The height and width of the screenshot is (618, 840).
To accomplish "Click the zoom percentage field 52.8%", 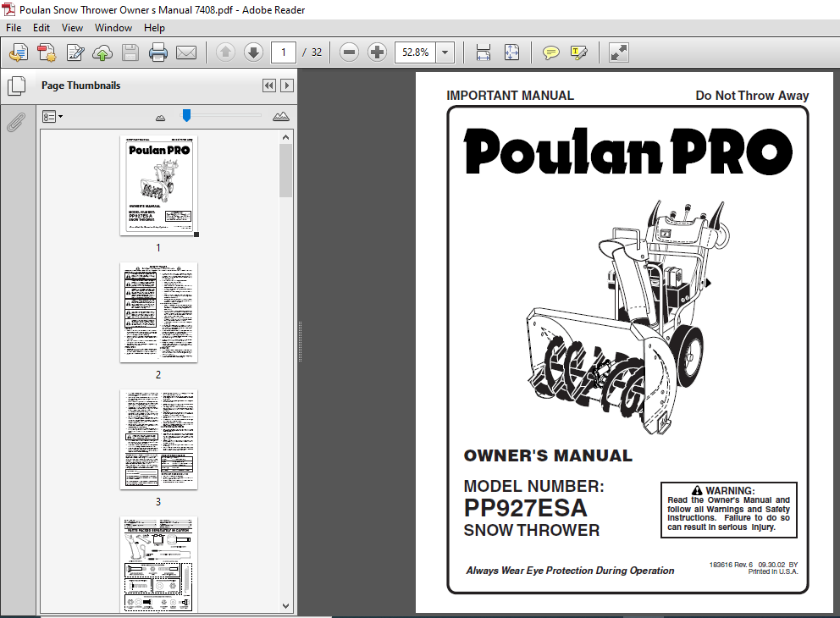I will tap(415, 52).
